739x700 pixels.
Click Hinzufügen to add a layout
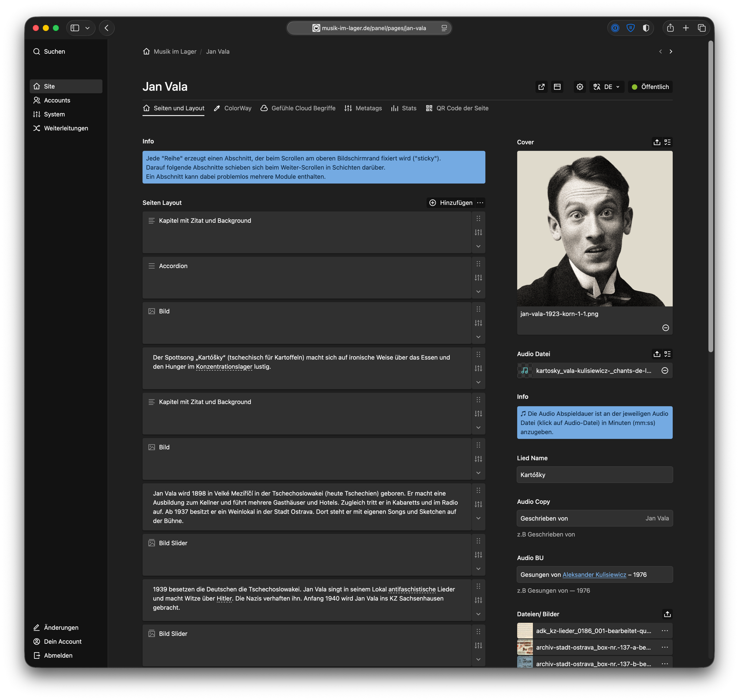click(451, 203)
